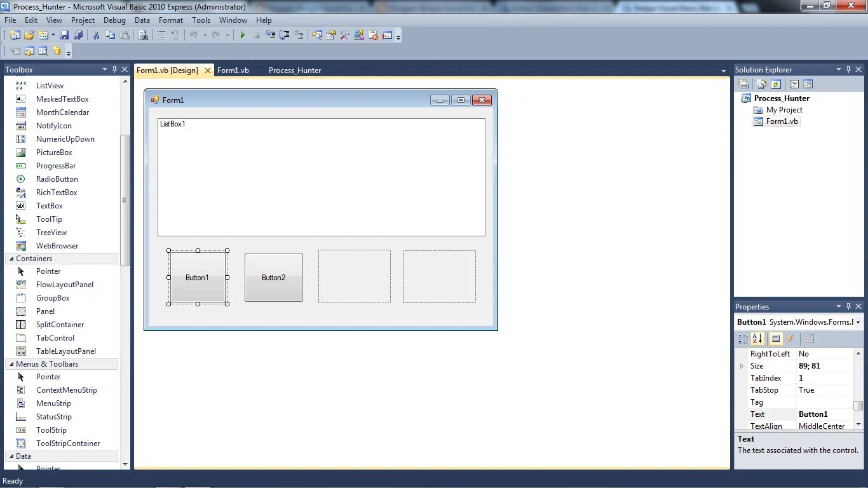Click the Add New Item toolbar icon
The width and height of the screenshot is (868, 488).
tap(43, 35)
